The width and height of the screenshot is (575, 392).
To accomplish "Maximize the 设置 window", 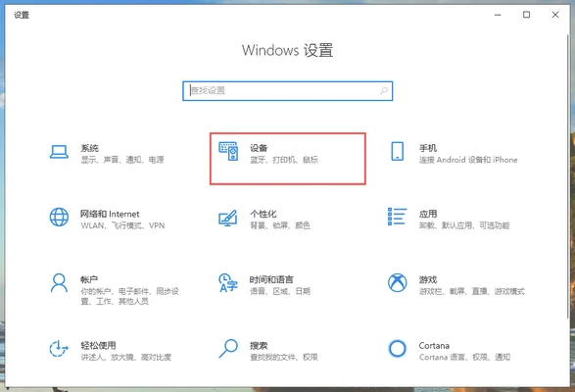I will pos(526,15).
